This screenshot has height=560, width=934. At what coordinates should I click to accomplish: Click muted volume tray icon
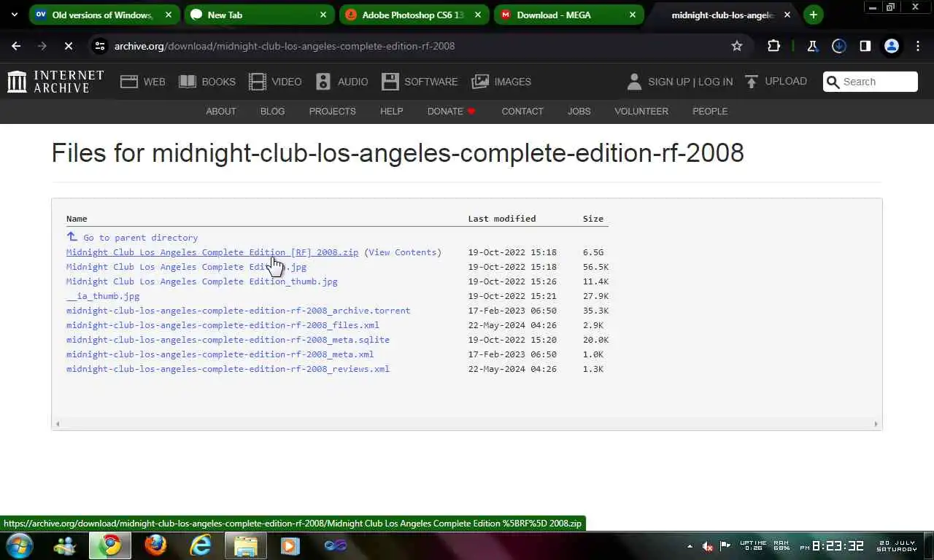coord(707,546)
